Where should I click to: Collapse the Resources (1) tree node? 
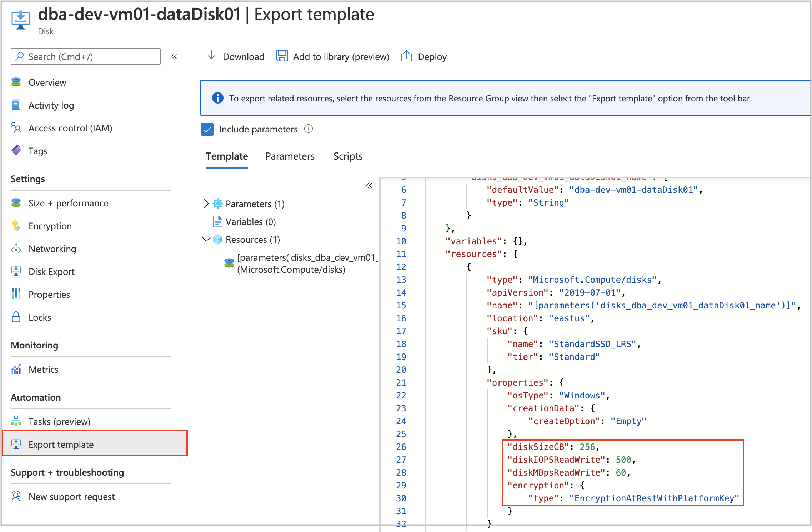pyautogui.click(x=206, y=239)
